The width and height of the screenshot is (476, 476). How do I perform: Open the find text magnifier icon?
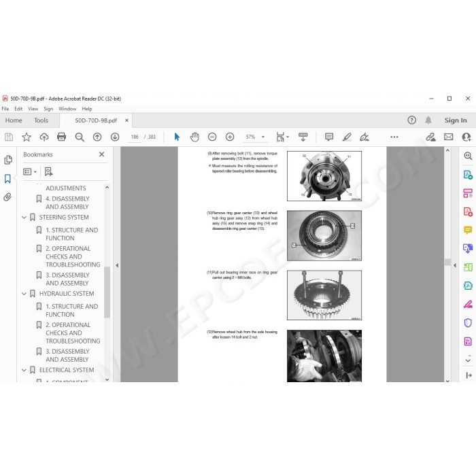pyautogui.click(x=80, y=137)
